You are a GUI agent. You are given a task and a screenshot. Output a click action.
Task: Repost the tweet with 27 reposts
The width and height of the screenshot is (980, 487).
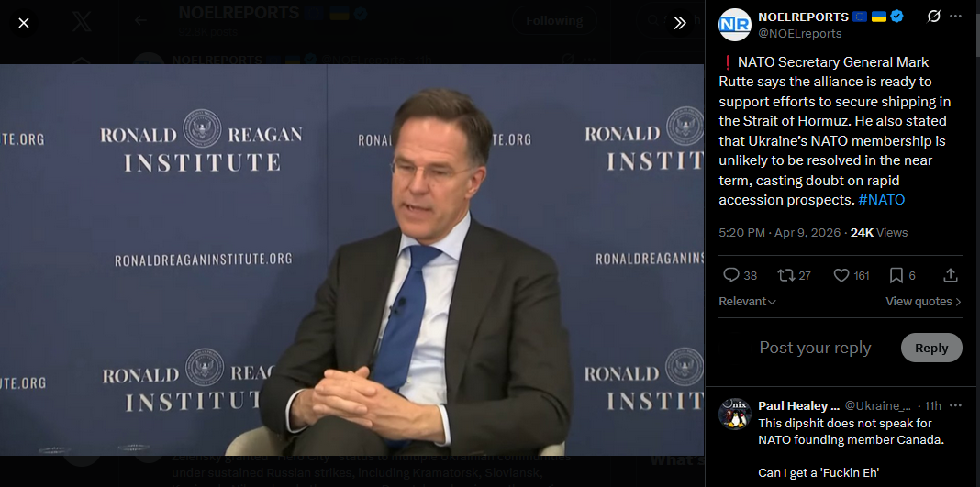785,275
